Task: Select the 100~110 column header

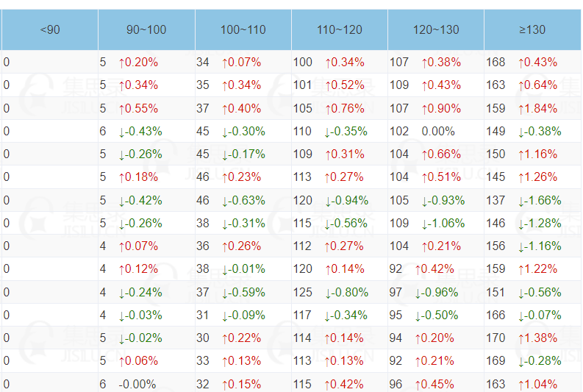Action: (x=243, y=29)
